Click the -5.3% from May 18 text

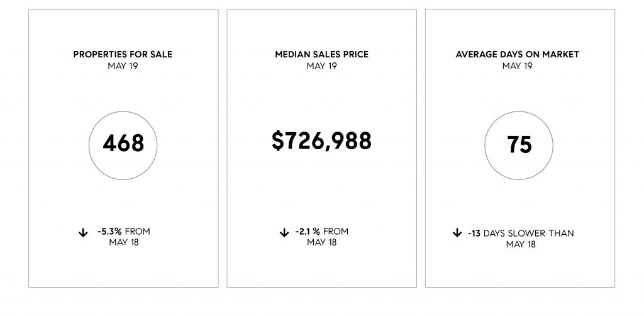(x=124, y=237)
